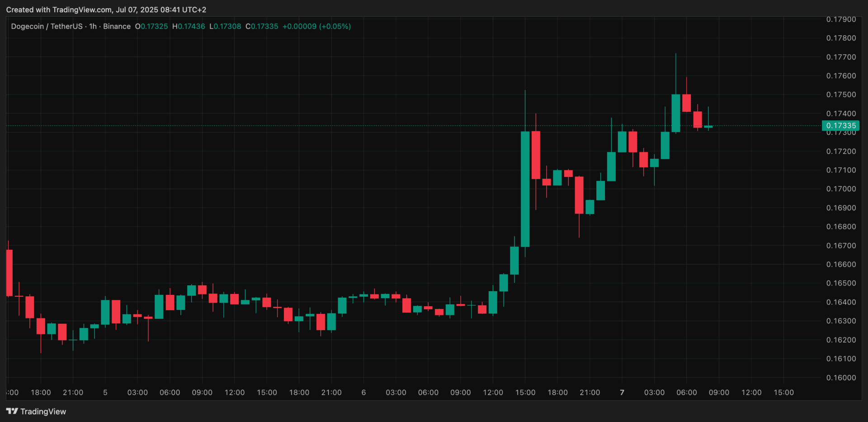Open the TradingView text link at bottom
This screenshot has width=868, height=422.
coord(43,412)
